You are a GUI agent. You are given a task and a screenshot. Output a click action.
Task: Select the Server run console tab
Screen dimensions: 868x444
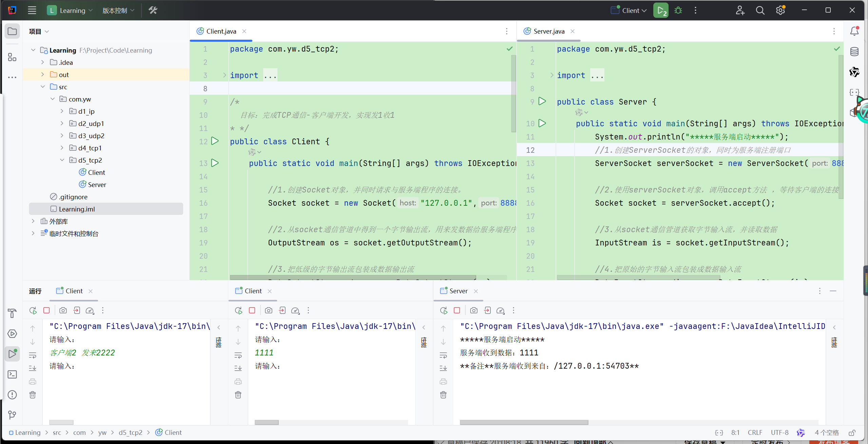[458, 291]
